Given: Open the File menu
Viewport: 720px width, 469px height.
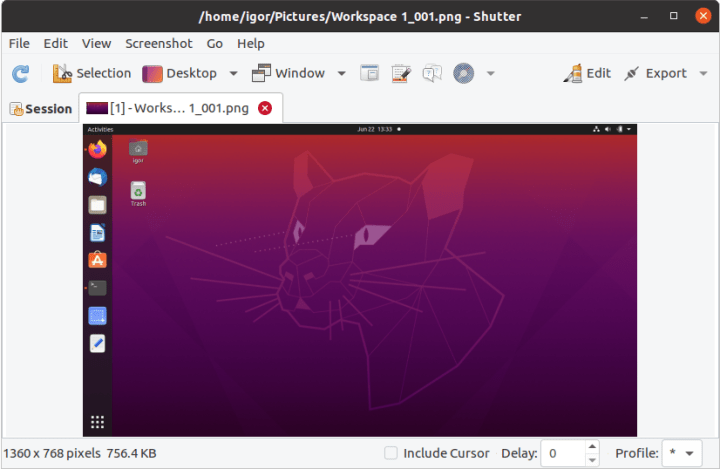Looking at the screenshot, I should 19,44.
